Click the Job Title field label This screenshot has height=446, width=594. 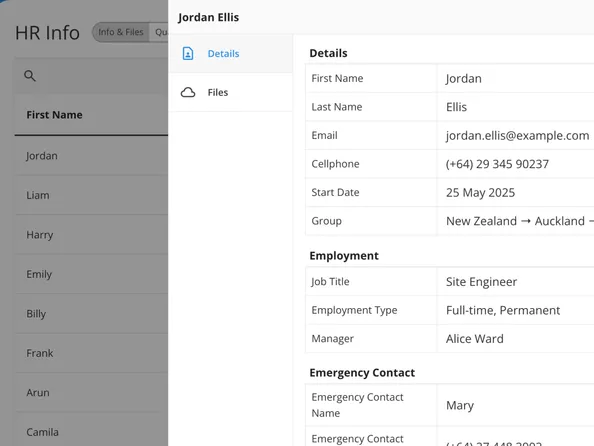330,282
